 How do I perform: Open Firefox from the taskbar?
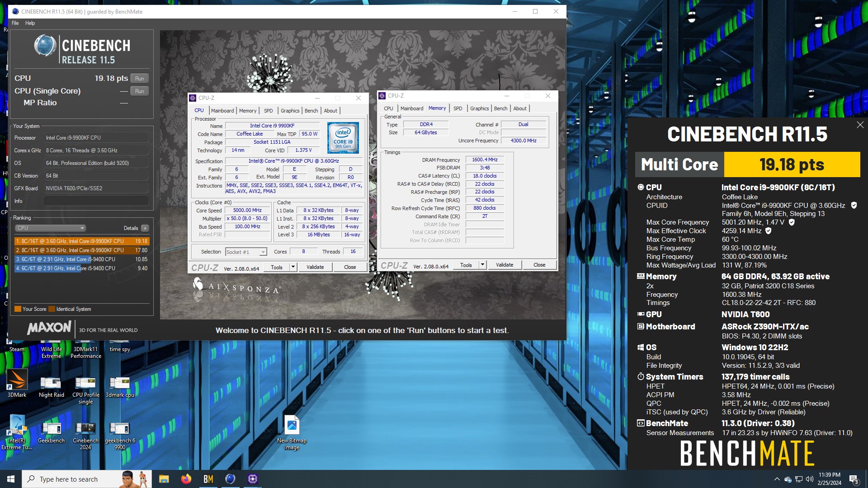(186, 479)
